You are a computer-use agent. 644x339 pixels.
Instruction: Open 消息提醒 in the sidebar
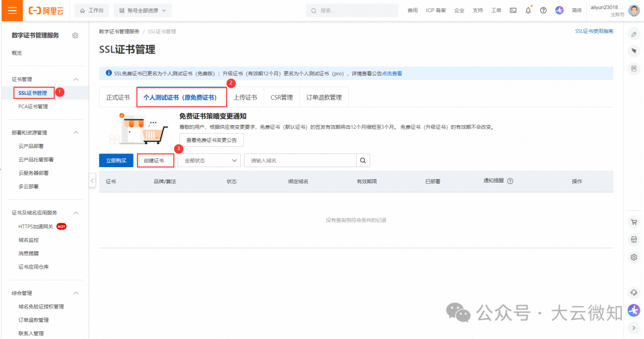pyautogui.click(x=29, y=254)
